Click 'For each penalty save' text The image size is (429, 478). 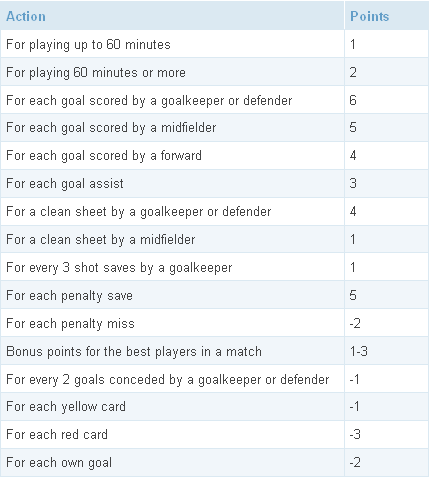click(69, 296)
